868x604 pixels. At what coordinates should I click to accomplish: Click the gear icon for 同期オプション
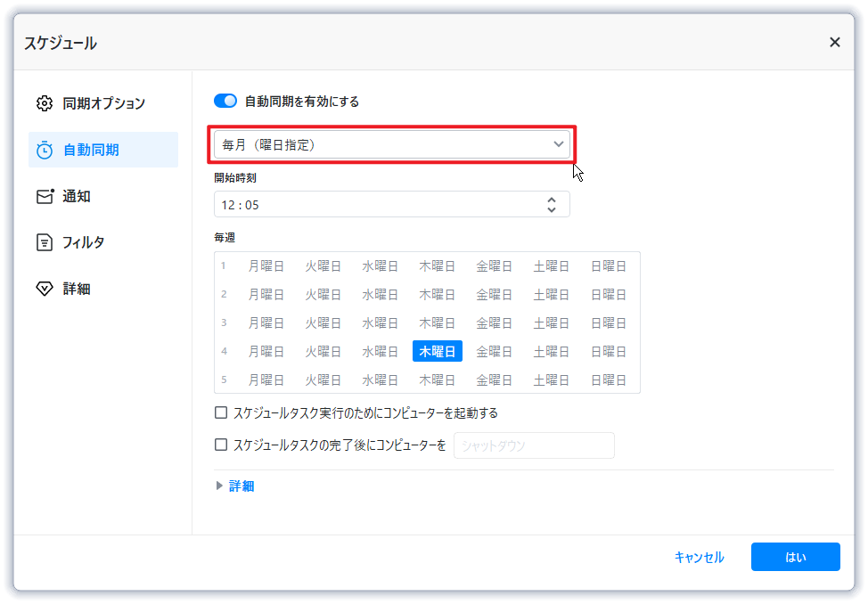[x=45, y=103]
